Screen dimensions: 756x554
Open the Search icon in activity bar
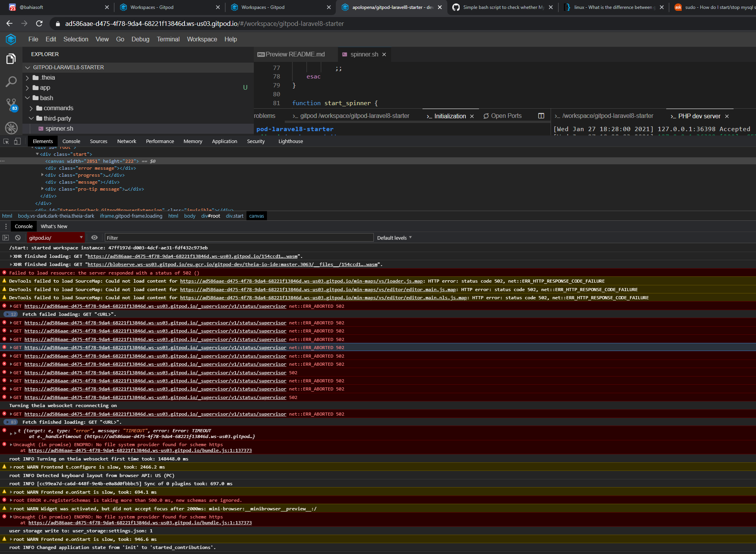pos(11,82)
